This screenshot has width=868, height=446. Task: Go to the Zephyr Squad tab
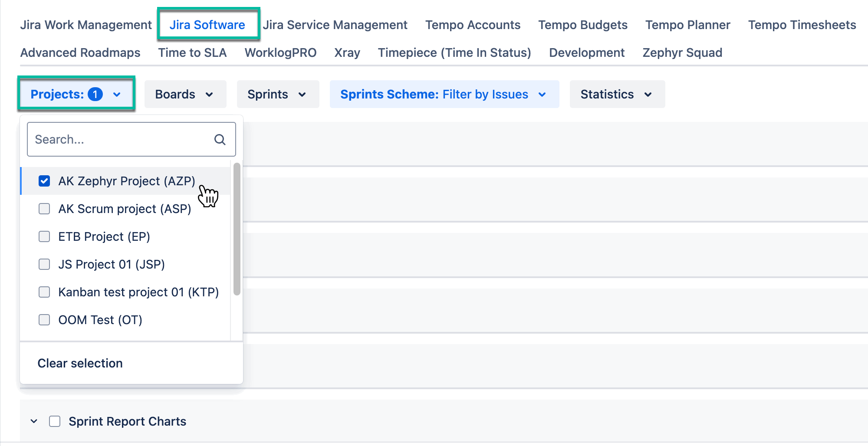tap(682, 52)
